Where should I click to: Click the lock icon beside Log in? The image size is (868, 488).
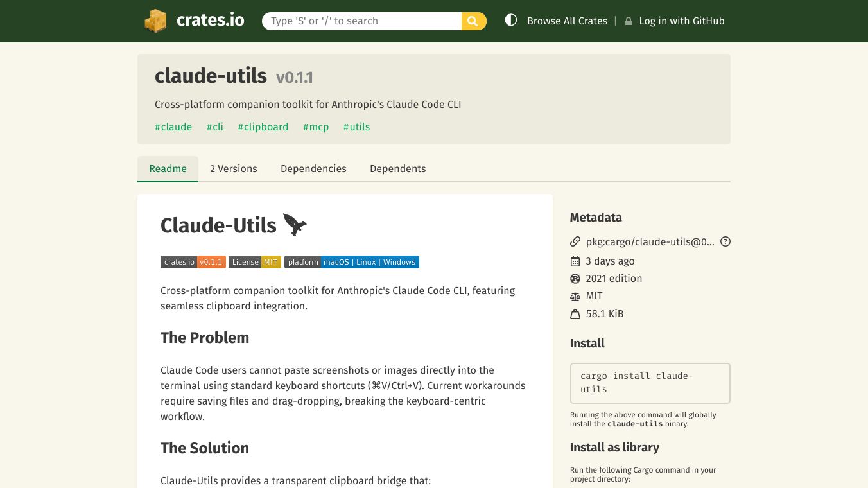click(x=629, y=21)
